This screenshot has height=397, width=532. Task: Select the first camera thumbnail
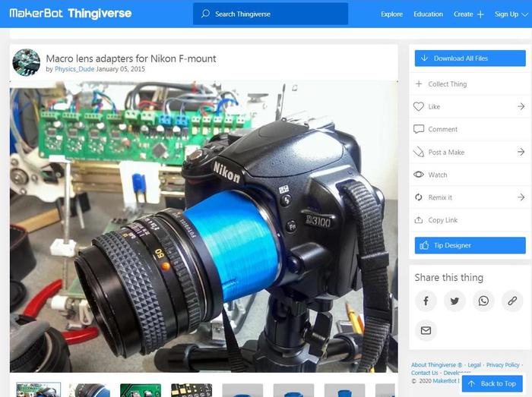[38, 389]
